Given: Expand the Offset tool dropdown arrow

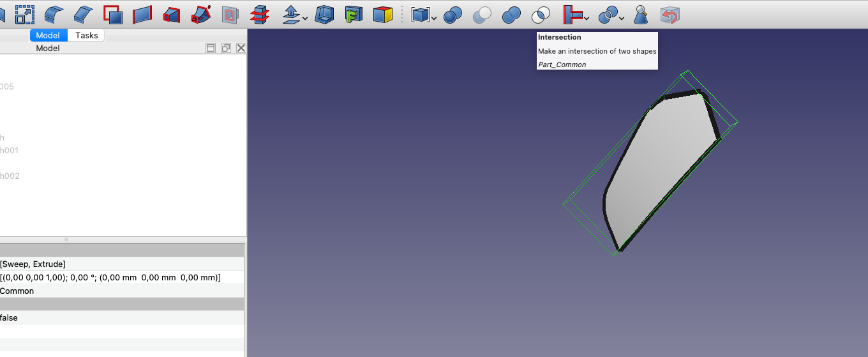Looking at the screenshot, I should click(305, 18).
